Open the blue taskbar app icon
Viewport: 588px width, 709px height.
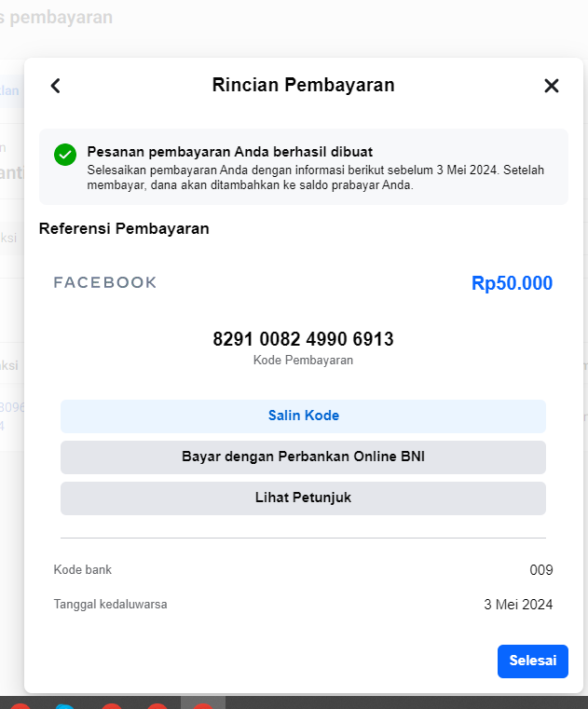click(65, 706)
